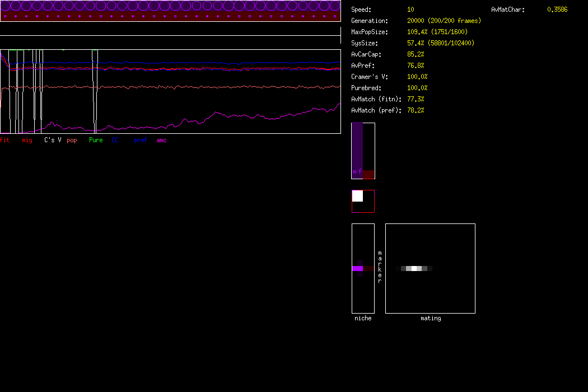The image size is (588, 392).
Task: Click the AvMatChar value 0.3586
Action: point(557,10)
